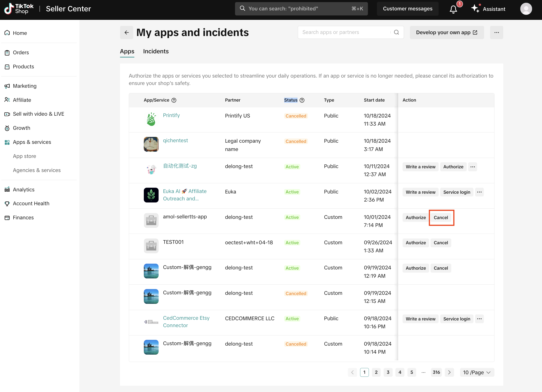Switch to the Incidents tab
The image size is (542, 392).
point(156,51)
